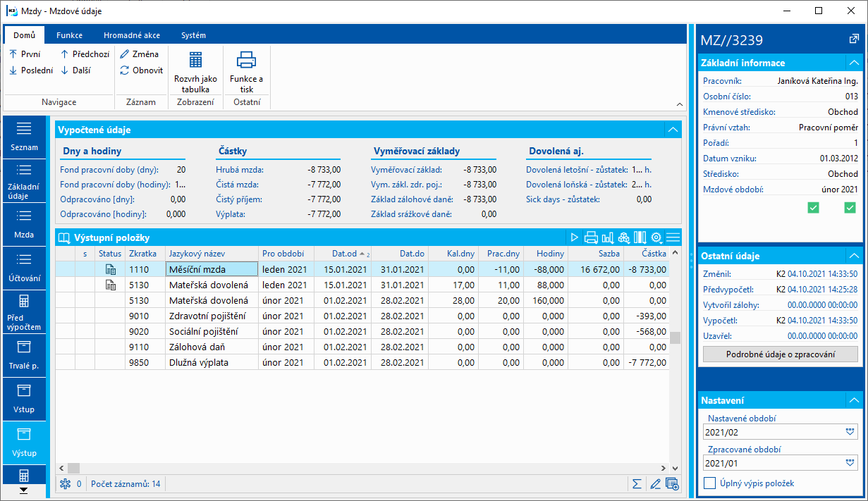This screenshot has width=868, height=501.
Task: Switch to the Hromadné akce ribbon tab
Action: tap(131, 35)
